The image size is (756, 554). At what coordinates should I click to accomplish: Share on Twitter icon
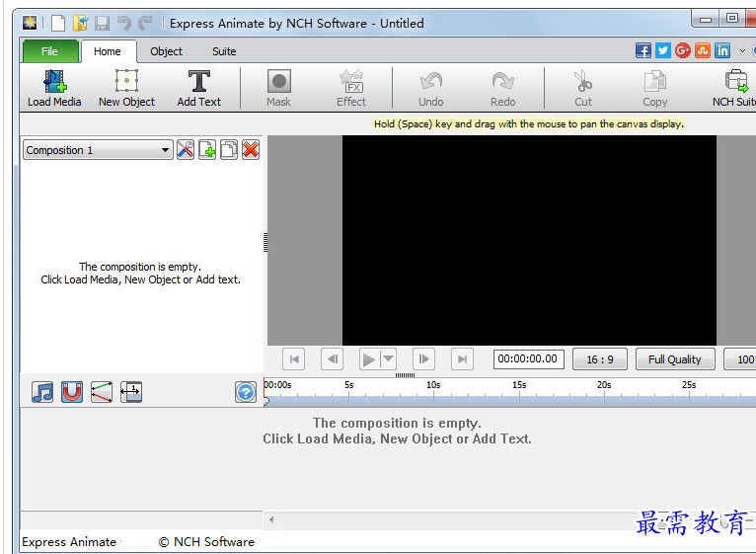pos(663,50)
